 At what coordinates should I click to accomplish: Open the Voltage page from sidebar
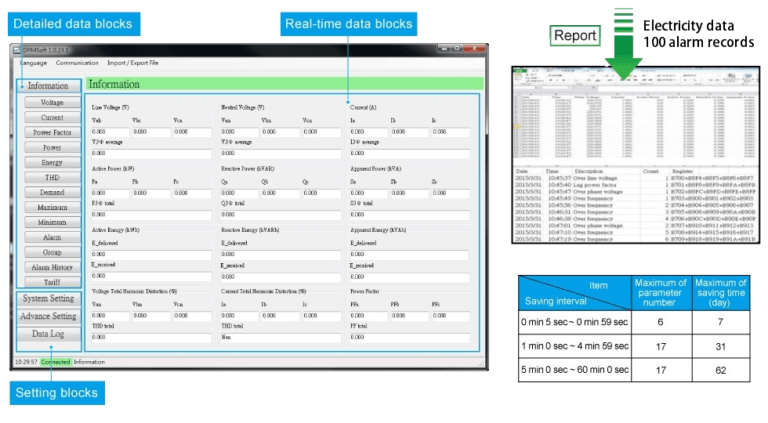point(52,102)
